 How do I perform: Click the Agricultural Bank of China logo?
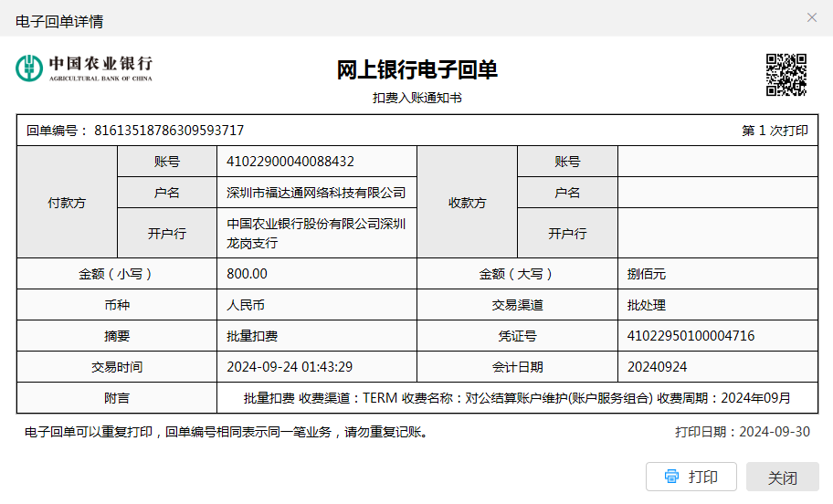click(84, 68)
